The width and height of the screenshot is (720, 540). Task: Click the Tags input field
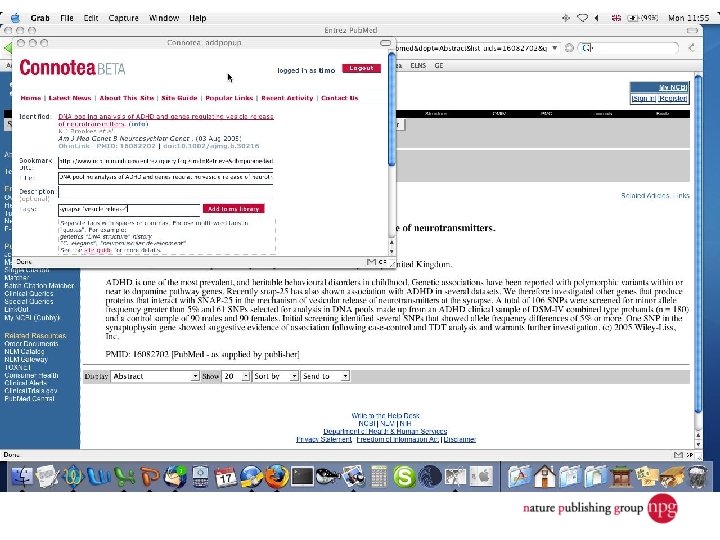129,209
